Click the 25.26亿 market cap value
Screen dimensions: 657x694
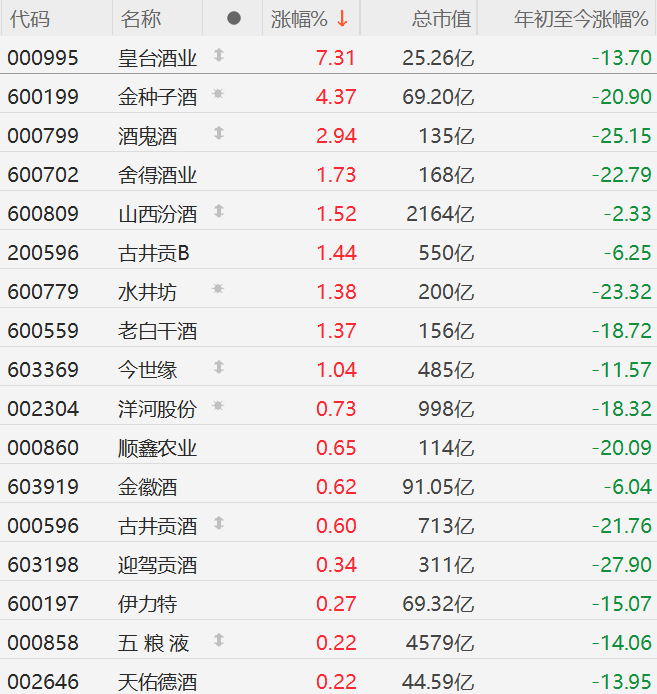click(x=438, y=58)
